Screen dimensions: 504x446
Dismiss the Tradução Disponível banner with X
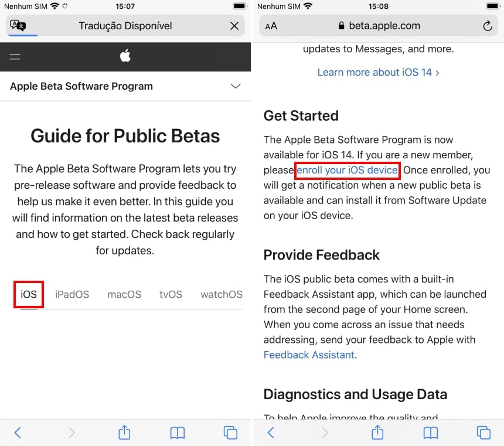(234, 26)
